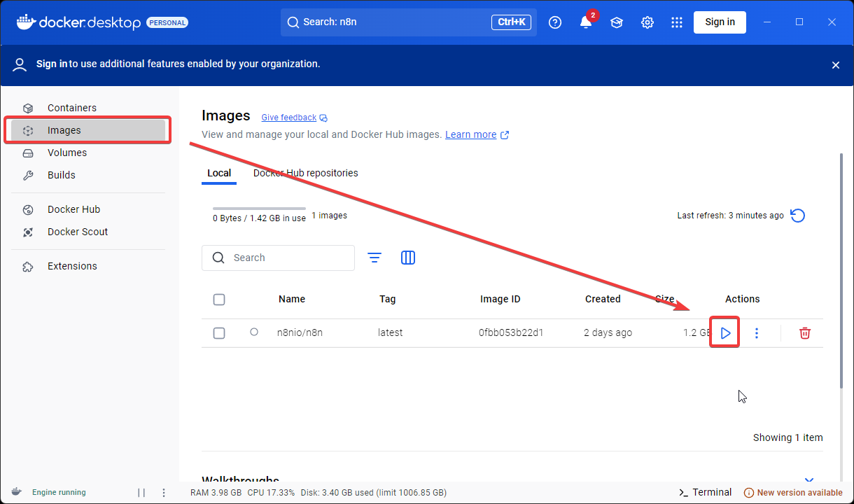The height and width of the screenshot is (504, 854).
Task: Click the vertical scrollbar
Action: point(841,269)
